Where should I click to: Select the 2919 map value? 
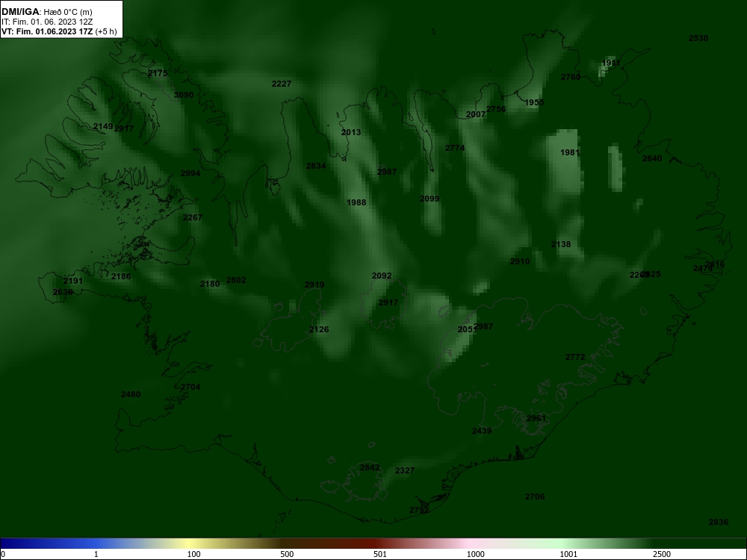(x=314, y=284)
